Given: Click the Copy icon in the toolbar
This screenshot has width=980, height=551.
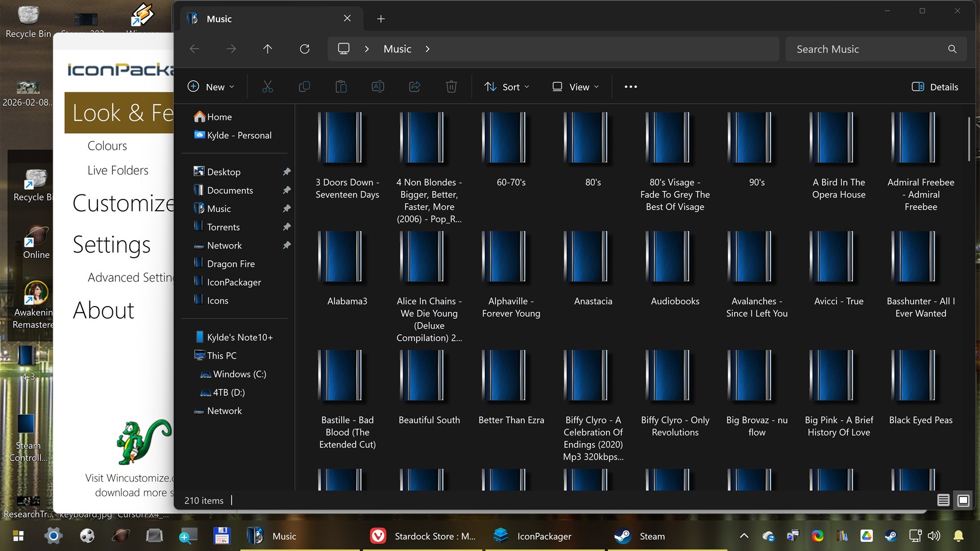Looking at the screenshot, I should tap(304, 87).
